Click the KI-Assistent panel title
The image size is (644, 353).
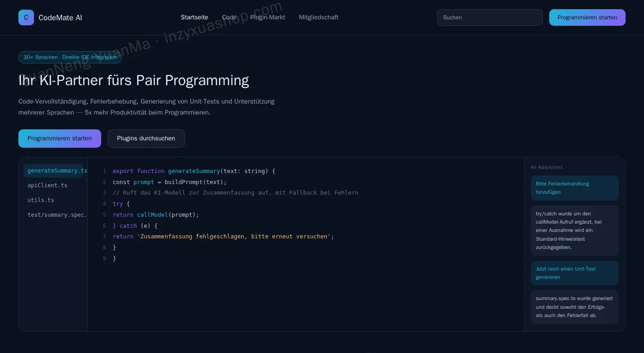tap(547, 168)
